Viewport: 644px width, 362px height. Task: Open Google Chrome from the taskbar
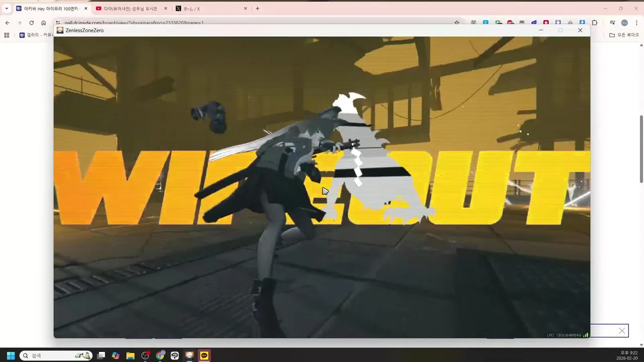click(x=160, y=355)
